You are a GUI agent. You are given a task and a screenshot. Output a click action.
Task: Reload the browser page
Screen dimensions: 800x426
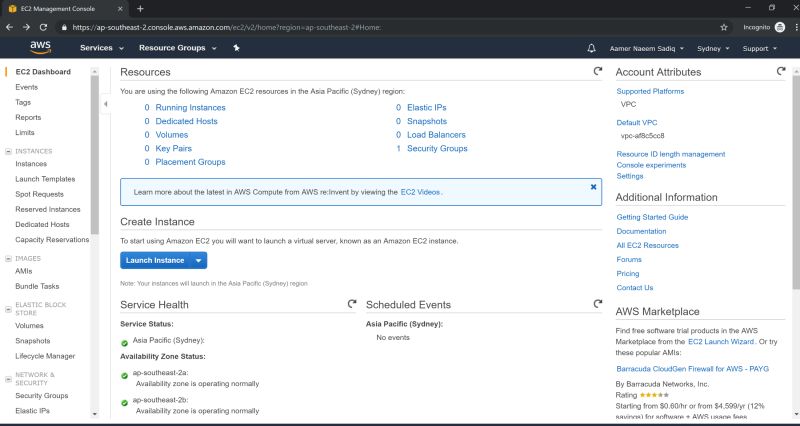point(43,28)
